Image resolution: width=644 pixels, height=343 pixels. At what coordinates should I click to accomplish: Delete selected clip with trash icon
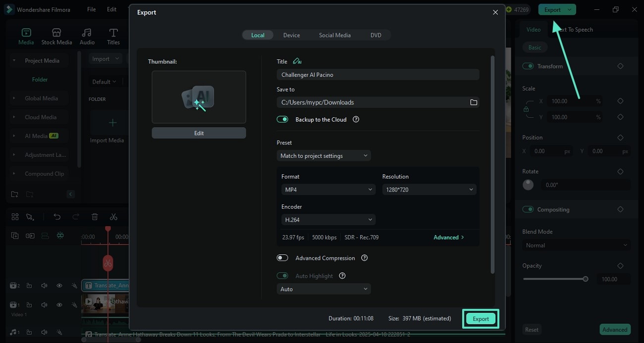tap(95, 217)
